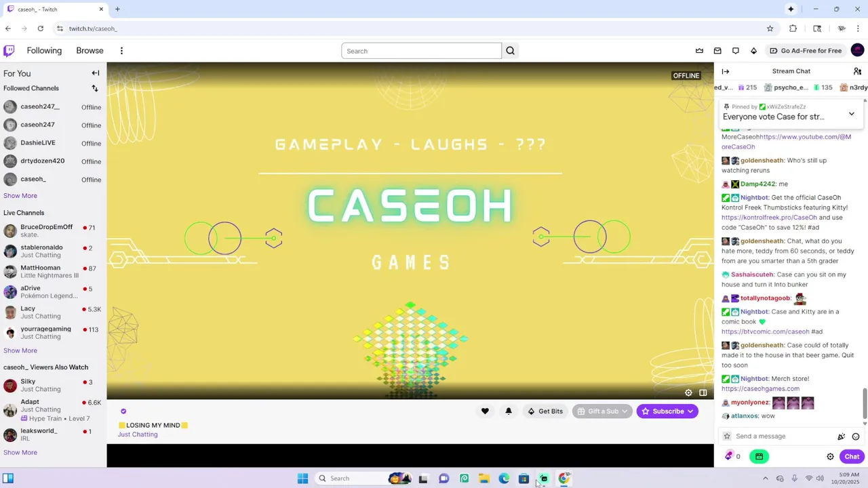This screenshot has width=868, height=488.
Task: Sort the Followed Channels list
Action: (95, 88)
